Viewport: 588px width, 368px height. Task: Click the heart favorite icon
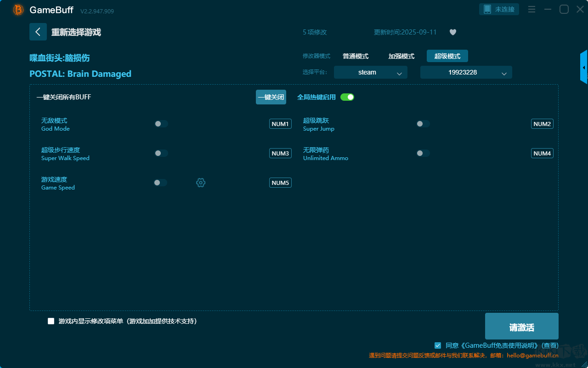point(452,32)
